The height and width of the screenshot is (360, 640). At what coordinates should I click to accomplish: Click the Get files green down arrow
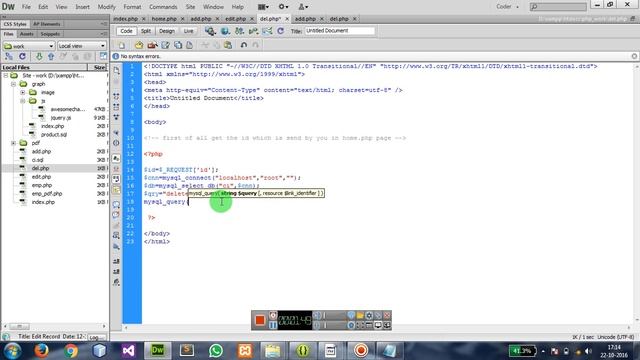(x=39, y=56)
